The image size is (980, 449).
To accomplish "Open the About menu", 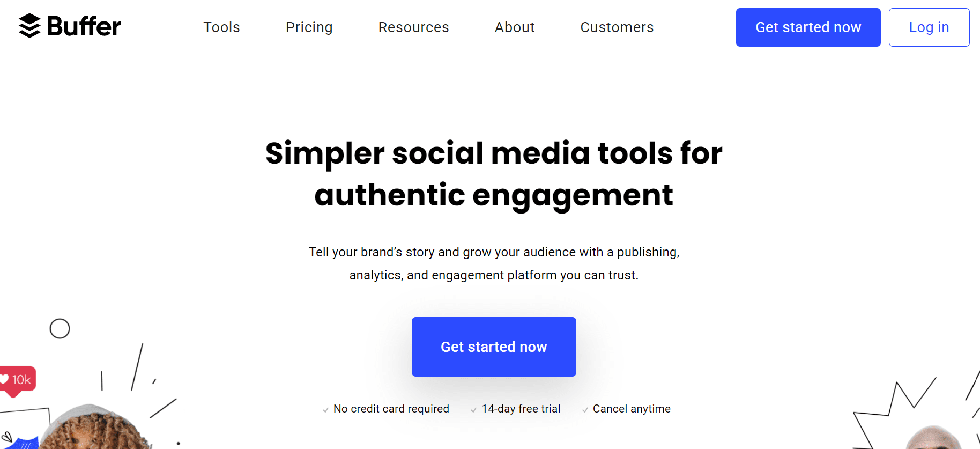I will click(515, 27).
